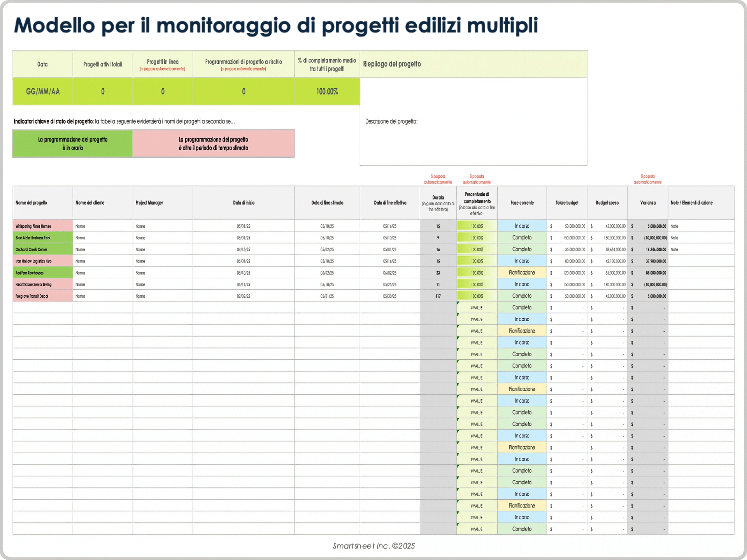Click 'Programmazioni di progetto a rischio' header

tap(244, 64)
